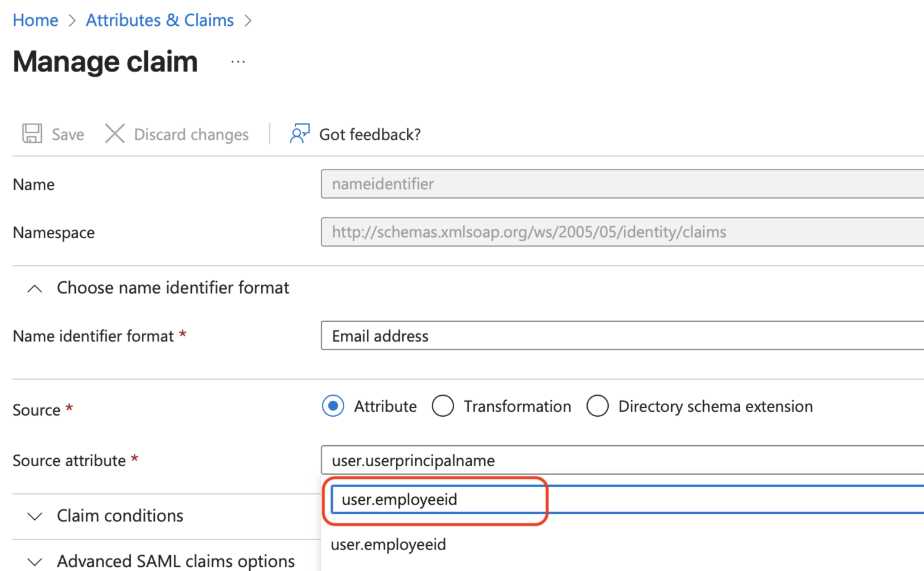
Task: Navigate to Home via breadcrumb
Action: pyautogui.click(x=35, y=20)
